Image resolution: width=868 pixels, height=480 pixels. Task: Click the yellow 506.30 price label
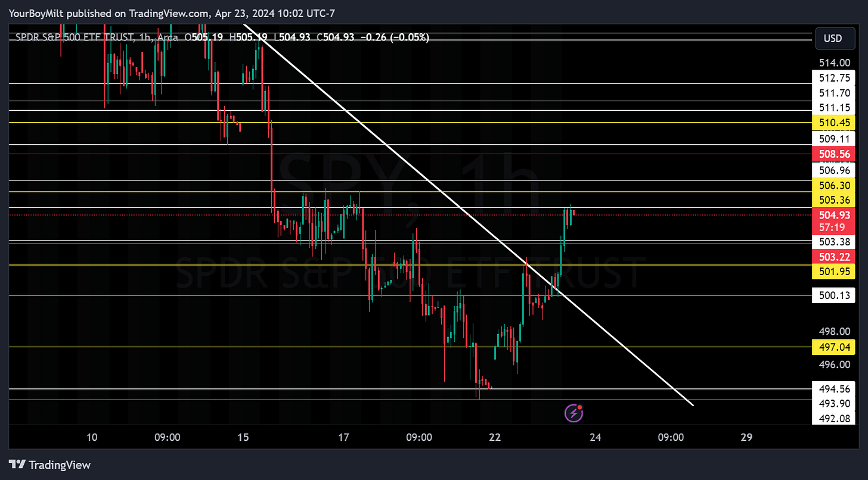(x=833, y=185)
